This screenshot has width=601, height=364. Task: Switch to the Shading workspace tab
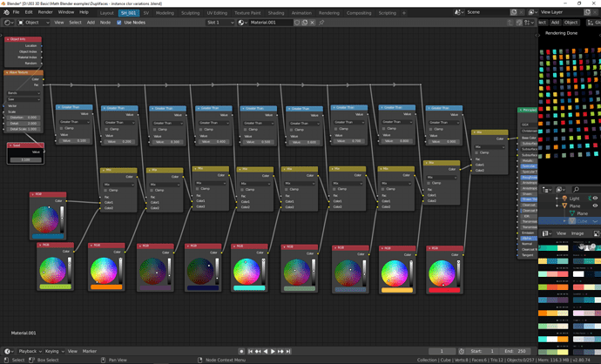point(276,13)
